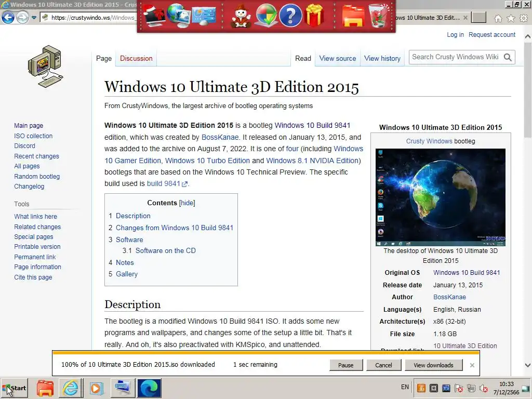Click the Request account link
532x399 pixels.
491,35
